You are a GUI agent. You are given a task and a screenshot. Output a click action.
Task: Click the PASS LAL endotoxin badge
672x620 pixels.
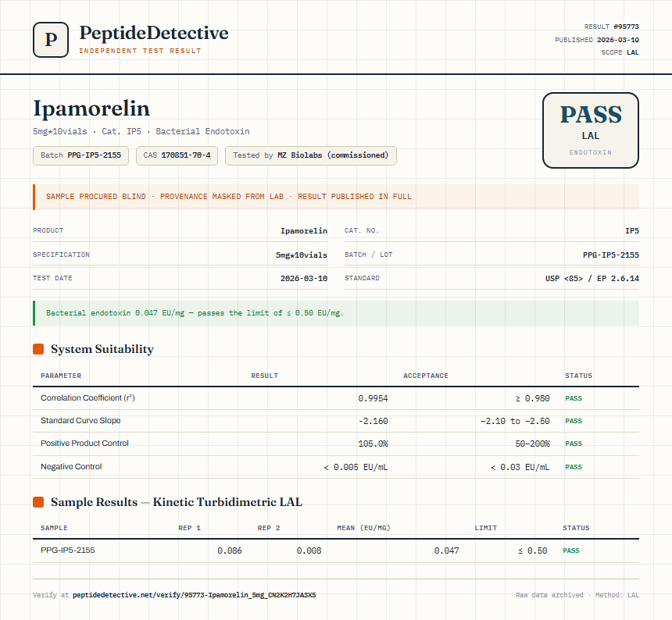coord(591,130)
